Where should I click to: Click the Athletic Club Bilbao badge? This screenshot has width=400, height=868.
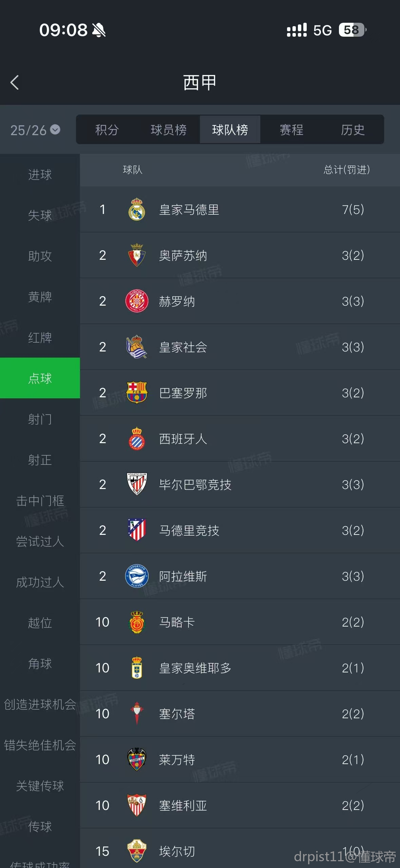coord(137,484)
